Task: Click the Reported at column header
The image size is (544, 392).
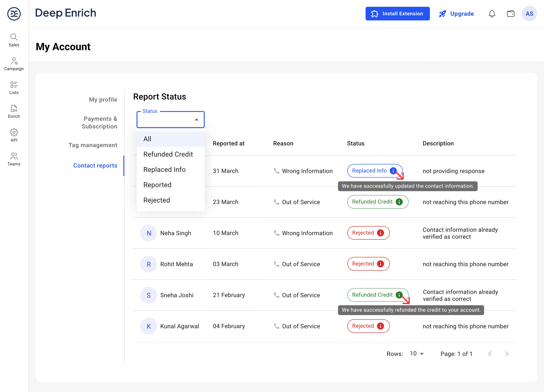Action: tap(229, 144)
